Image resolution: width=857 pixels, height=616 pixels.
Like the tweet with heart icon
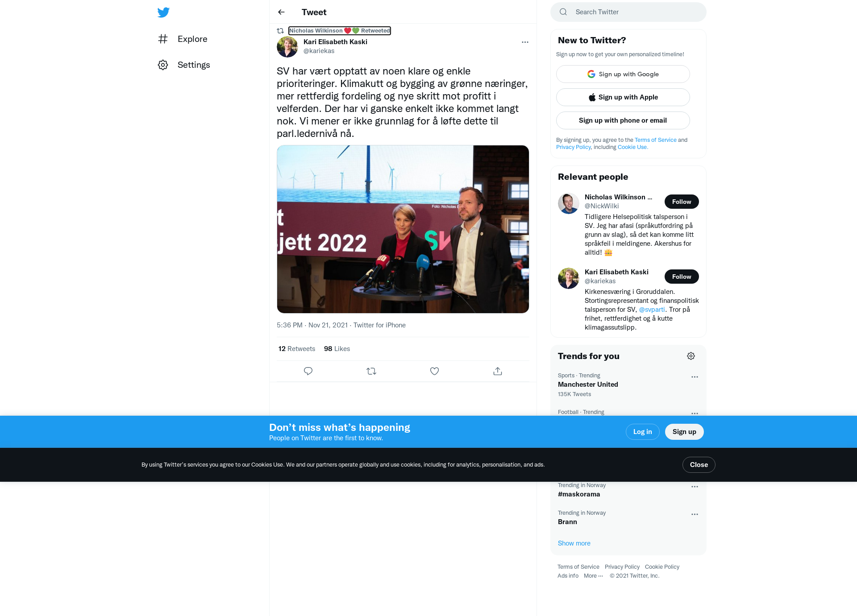click(x=434, y=371)
